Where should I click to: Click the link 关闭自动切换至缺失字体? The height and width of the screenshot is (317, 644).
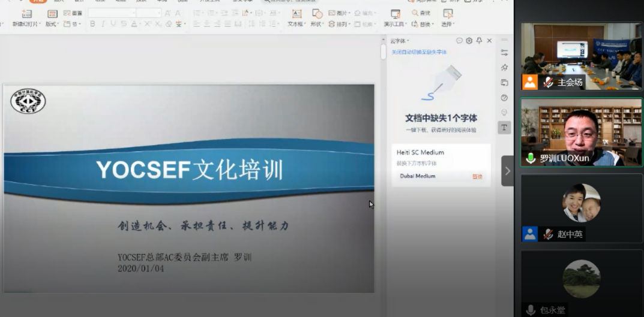point(419,52)
